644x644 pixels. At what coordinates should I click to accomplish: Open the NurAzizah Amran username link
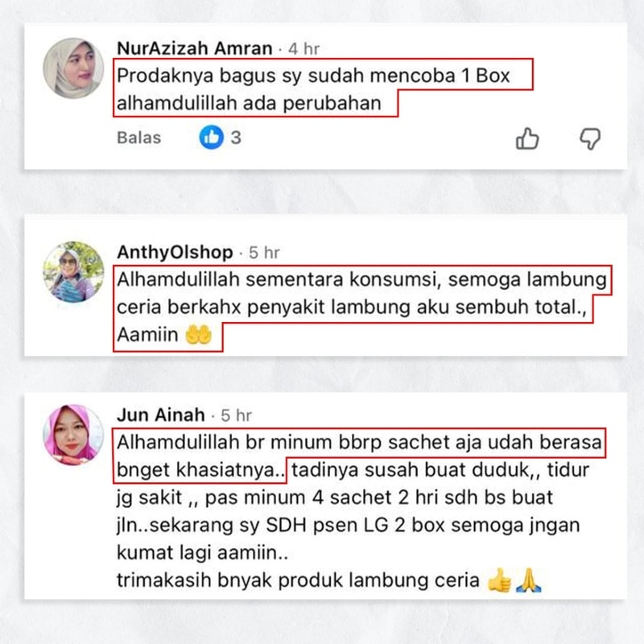[194, 48]
